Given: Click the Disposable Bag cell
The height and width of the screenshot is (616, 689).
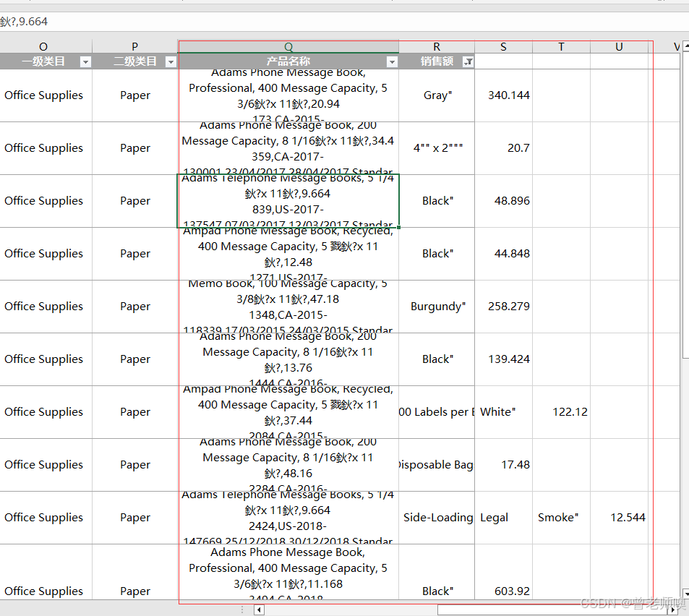Looking at the screenshot, I should (437, 464).
